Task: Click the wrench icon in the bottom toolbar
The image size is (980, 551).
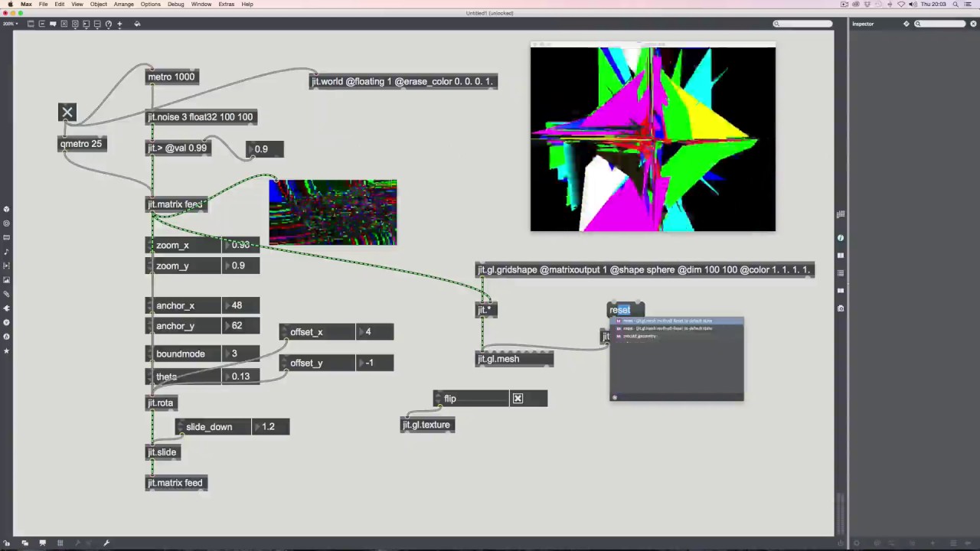Action: [x=106, y=543]
